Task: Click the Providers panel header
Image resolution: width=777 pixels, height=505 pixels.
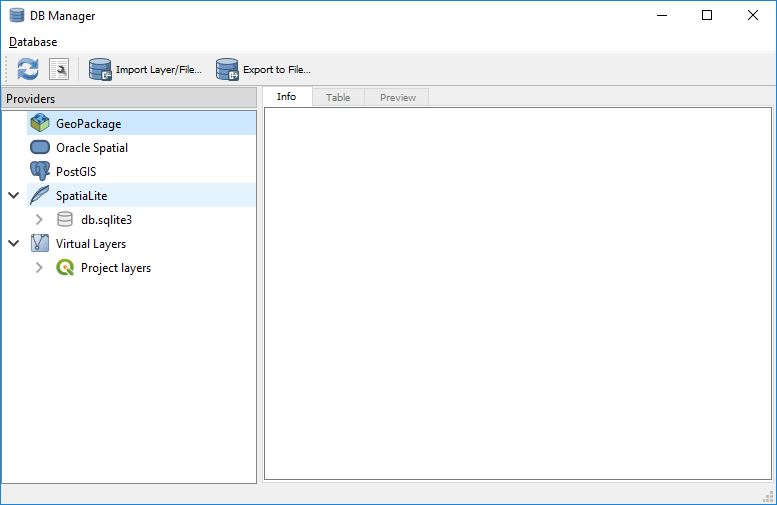Action: tap(129, 98)
